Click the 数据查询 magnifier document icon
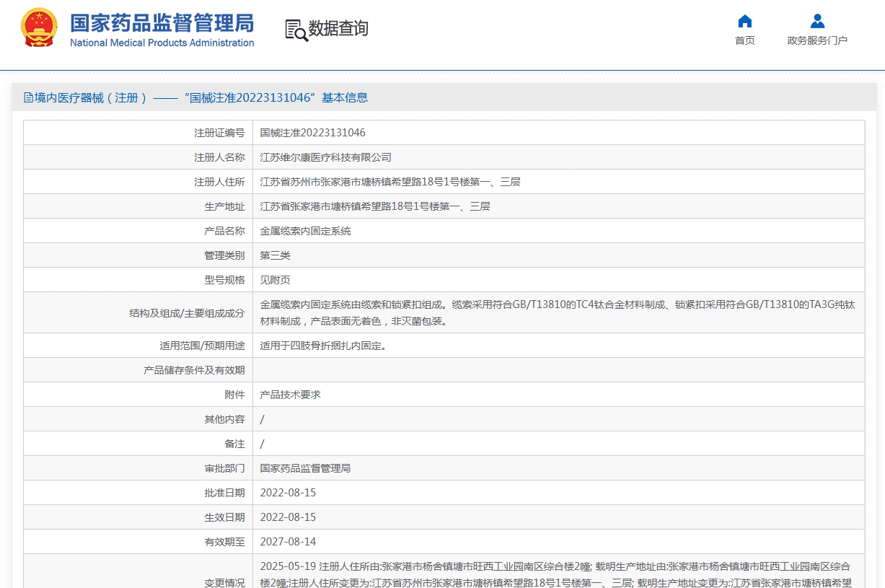Screen dimensions: 885x588 coord(296,30)
